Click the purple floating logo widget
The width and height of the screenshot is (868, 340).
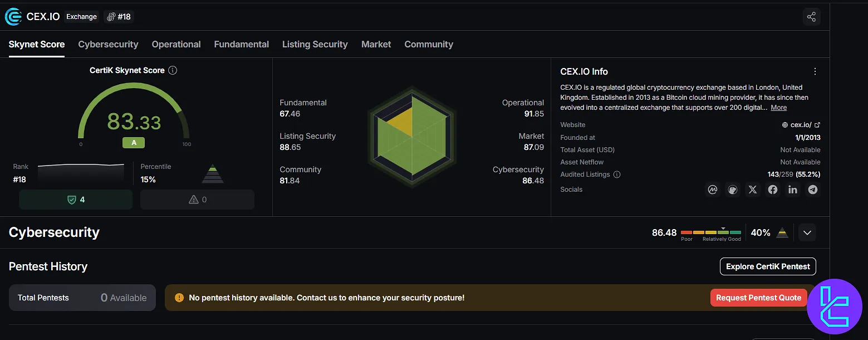[833, 306]
